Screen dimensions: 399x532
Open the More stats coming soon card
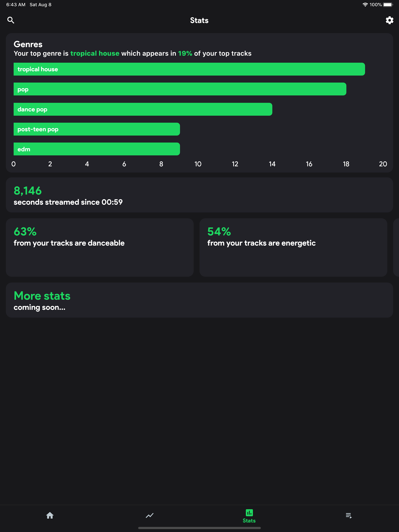pyautogui.click(x=199, y=300)
